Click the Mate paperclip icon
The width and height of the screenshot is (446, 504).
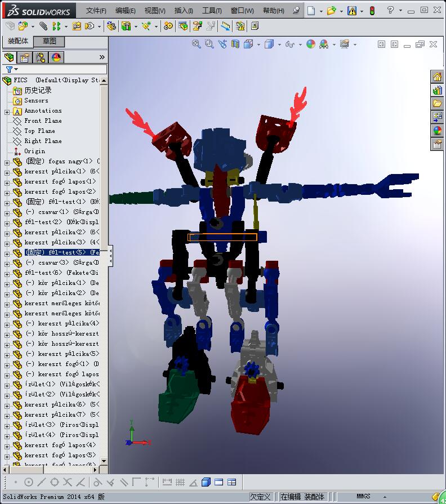pos(43,26)
